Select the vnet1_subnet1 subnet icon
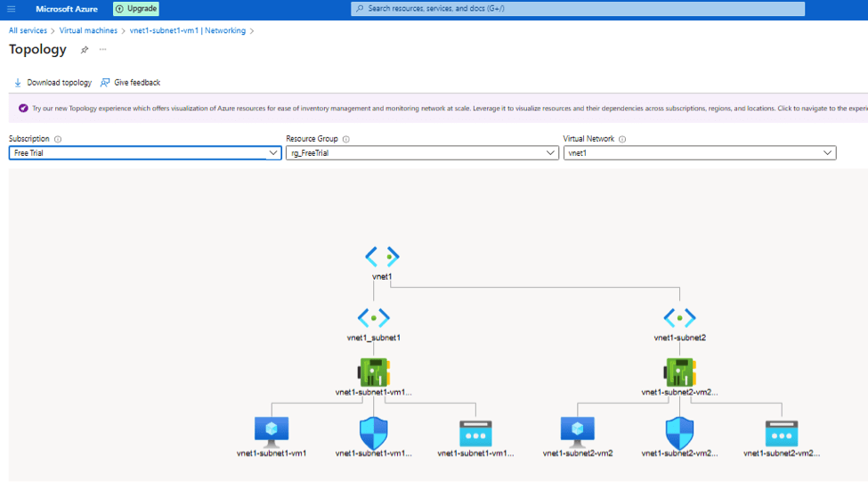The width and height of the screenshot is (868, 482). (374, 317)
